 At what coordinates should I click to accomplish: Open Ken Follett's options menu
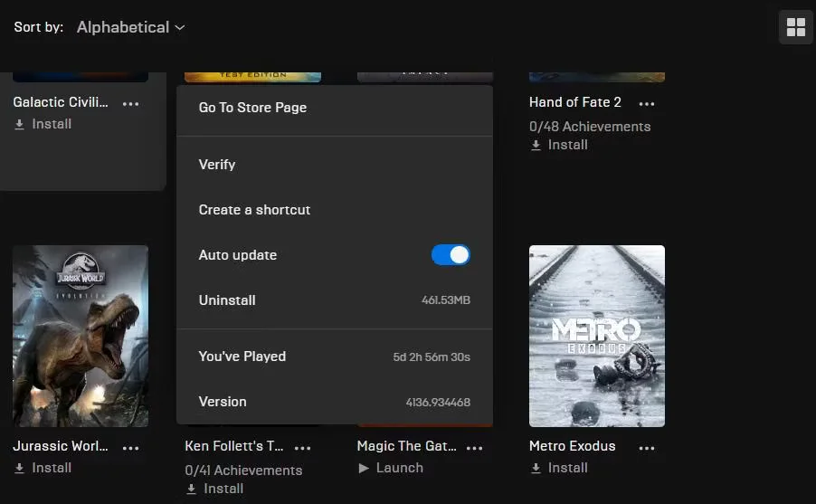coord(302,447)
